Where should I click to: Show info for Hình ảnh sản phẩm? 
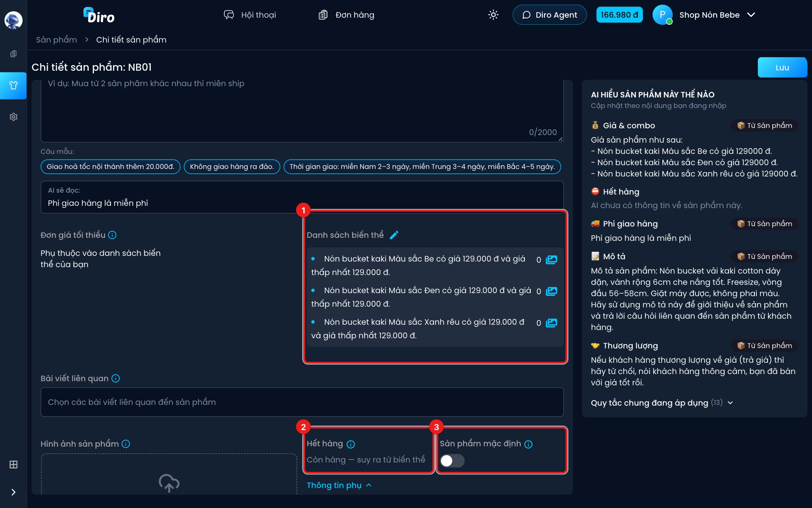(126, 444)
